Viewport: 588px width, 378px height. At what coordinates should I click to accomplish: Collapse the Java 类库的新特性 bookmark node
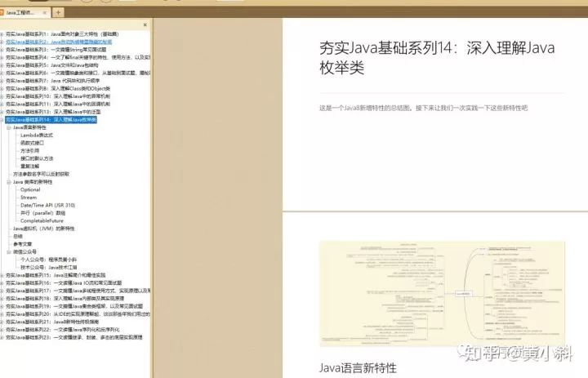click(x=9, y=182)
